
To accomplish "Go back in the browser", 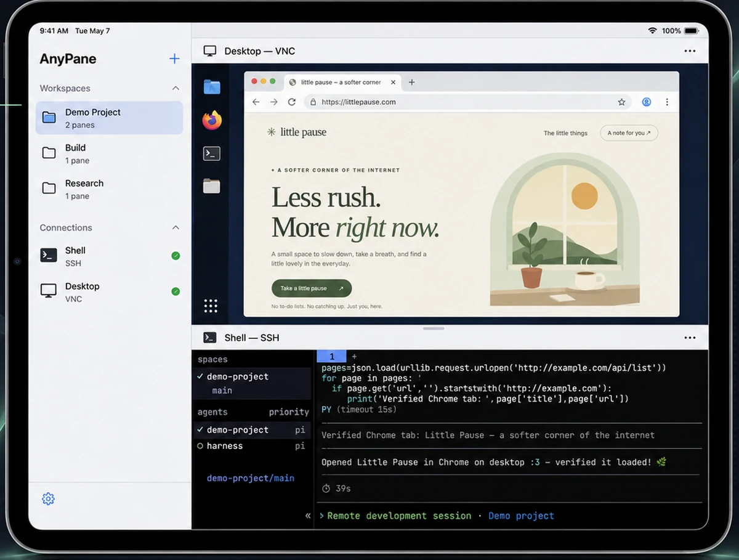I will click(x=256, y=102).
